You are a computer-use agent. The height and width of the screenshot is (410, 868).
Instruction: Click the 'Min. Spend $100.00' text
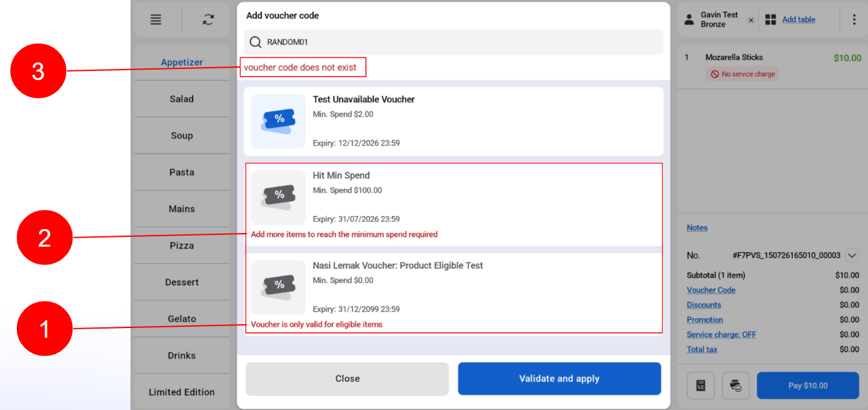[x=347, y=191]
